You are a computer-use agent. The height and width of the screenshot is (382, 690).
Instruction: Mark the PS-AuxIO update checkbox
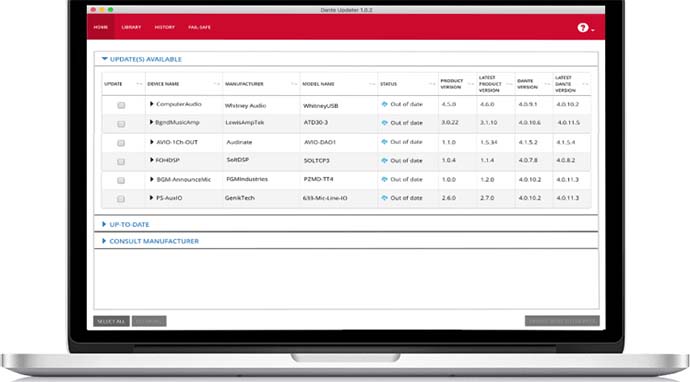(x=121, y=199)
